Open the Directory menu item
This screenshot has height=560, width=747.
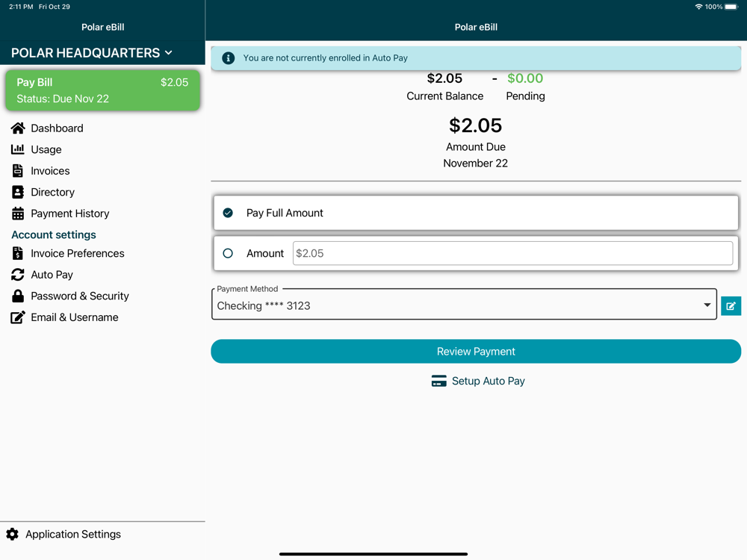[52, 192]
